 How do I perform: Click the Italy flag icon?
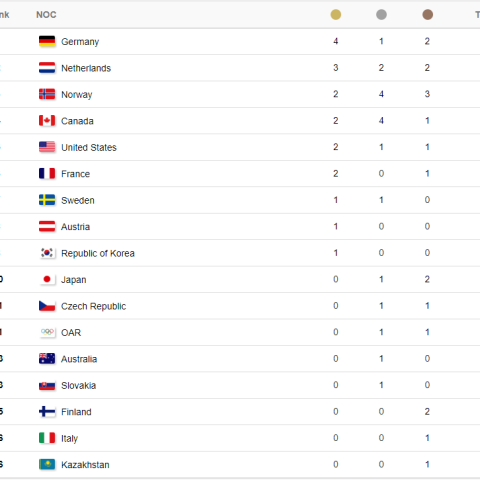pyautogui.click(x=47, y=438)
